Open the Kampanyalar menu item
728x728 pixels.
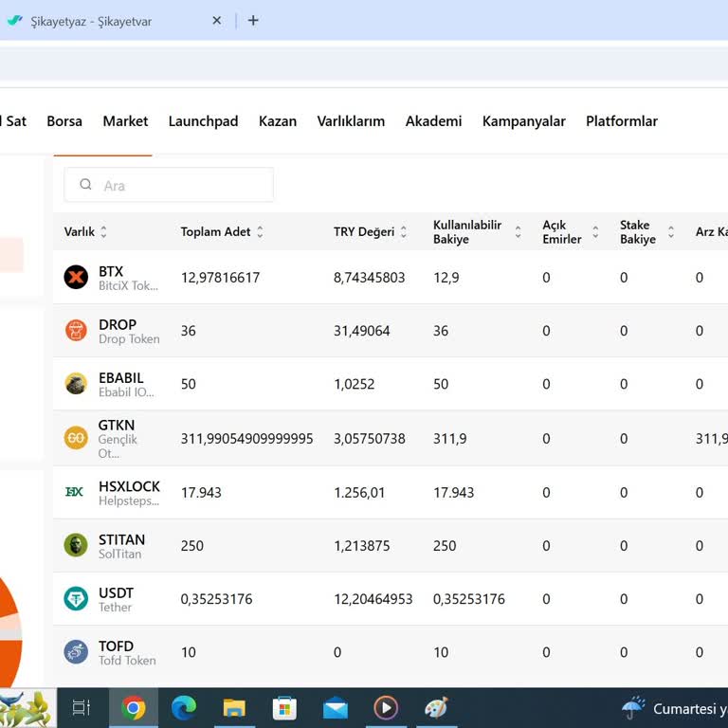coord(523,121)
